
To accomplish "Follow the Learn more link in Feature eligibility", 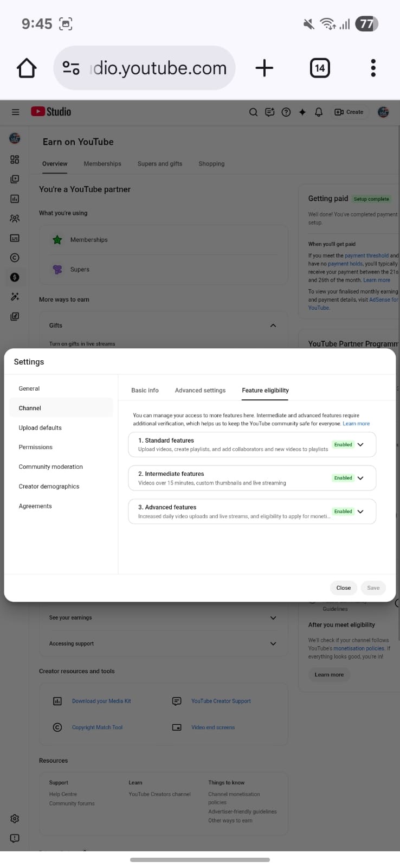I will pos(356,424).
